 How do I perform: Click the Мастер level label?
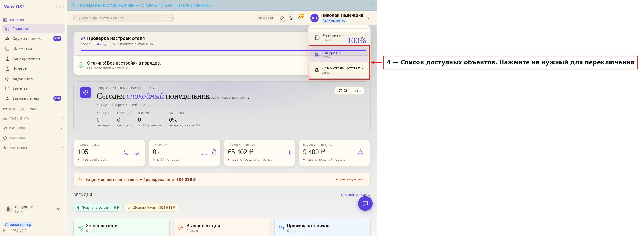coord(102,44)
